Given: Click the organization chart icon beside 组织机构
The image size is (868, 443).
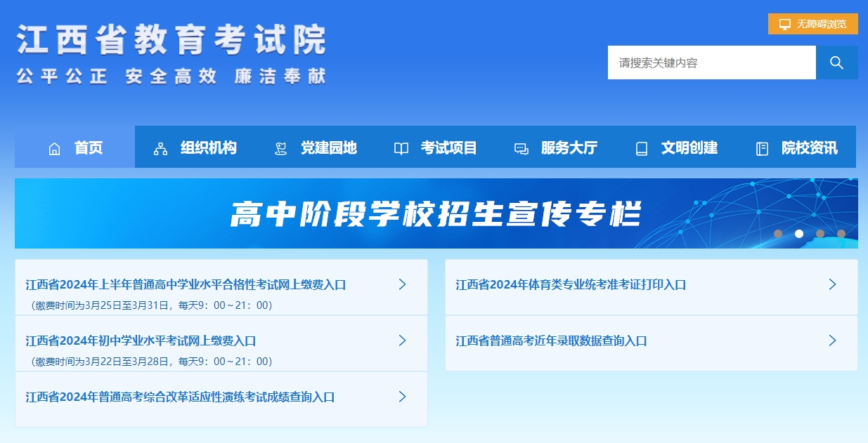Looking at the screenshot, I should click(x=160, y=147).
